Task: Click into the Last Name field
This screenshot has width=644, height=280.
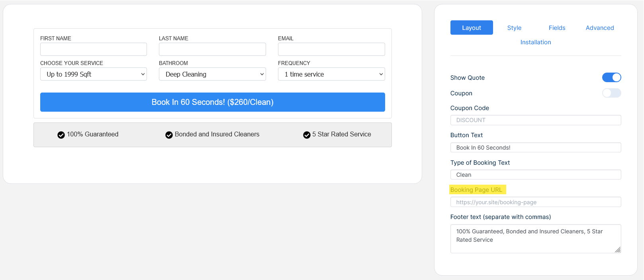Action: click(212, 49)
